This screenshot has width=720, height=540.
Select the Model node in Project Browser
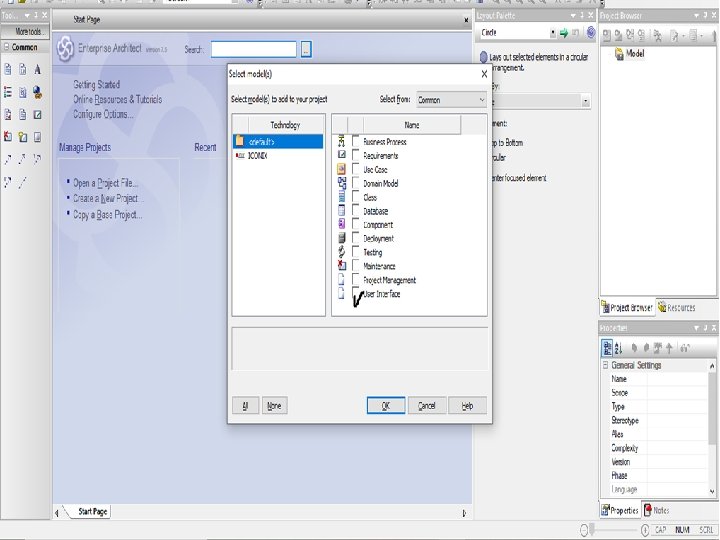(x=635, y=54)
